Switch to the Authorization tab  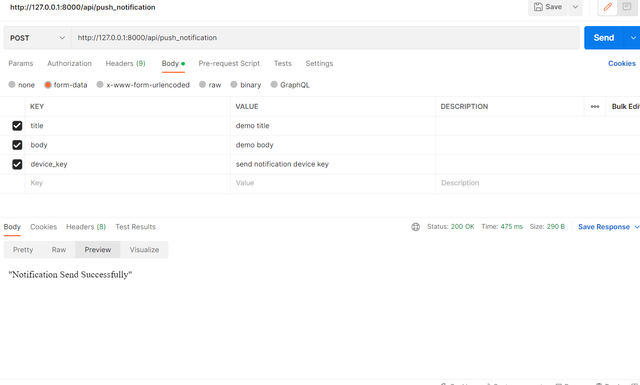coord(69,63)
